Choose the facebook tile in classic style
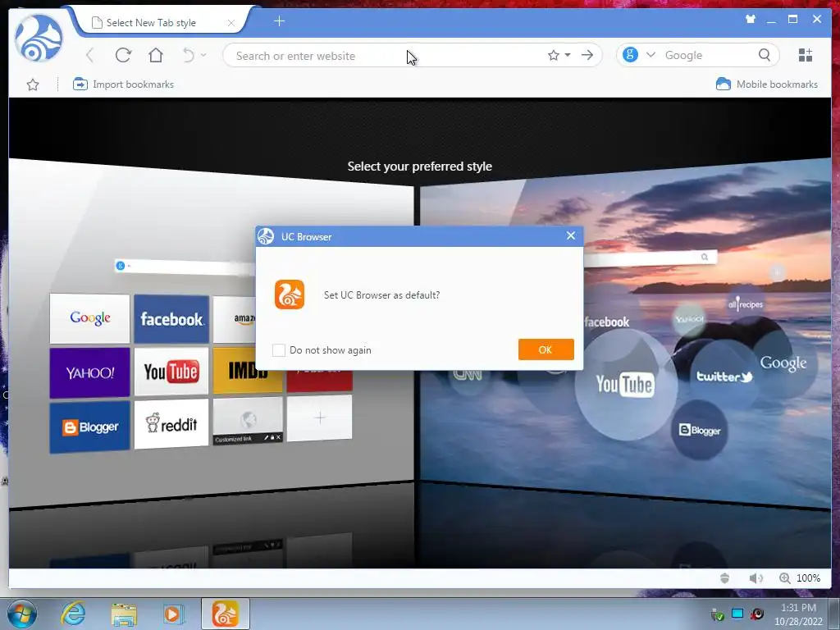 (171, 319)
